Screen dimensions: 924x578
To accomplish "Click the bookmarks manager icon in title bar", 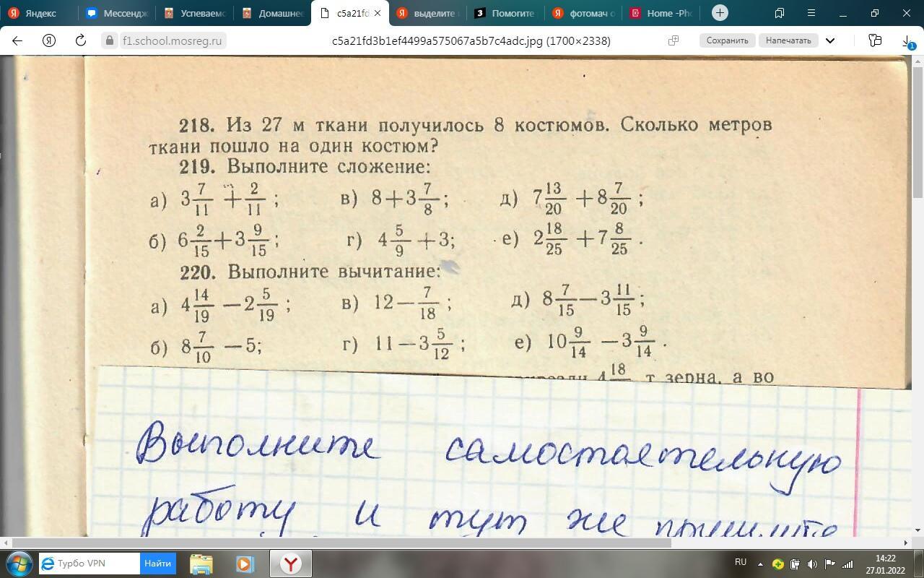I will click(780, 13).
